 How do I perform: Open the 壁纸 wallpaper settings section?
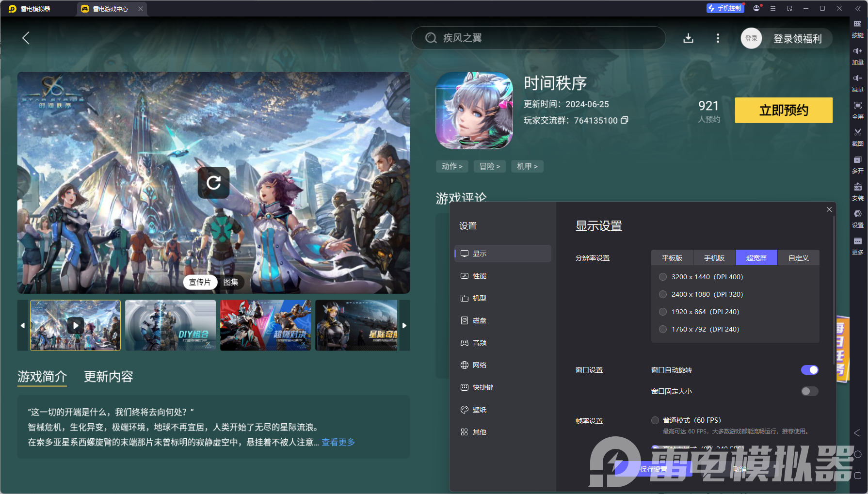pyautogui.click(x=479, y=409)
